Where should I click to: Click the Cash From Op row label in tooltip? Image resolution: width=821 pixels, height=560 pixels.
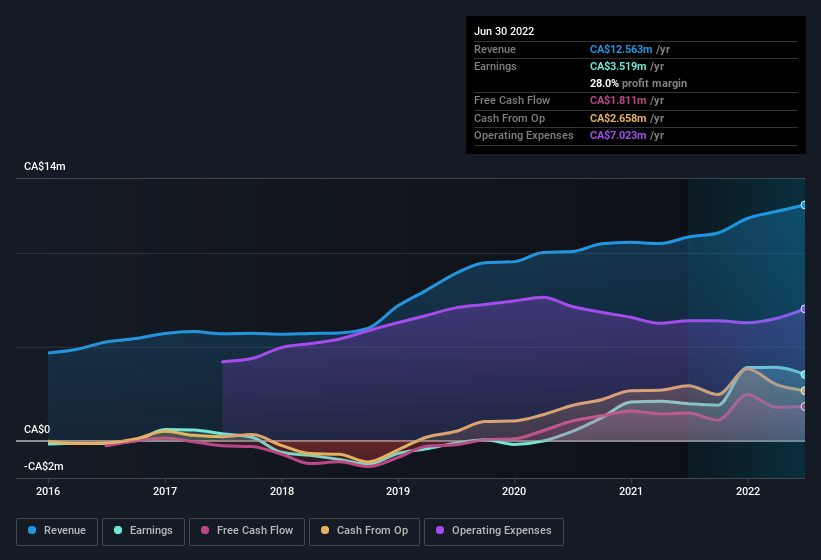509,118
